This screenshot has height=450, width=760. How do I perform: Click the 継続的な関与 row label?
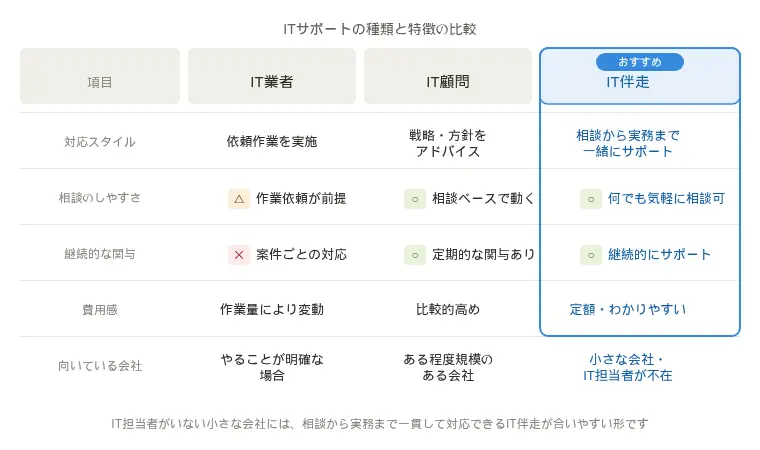coord(100,254)
